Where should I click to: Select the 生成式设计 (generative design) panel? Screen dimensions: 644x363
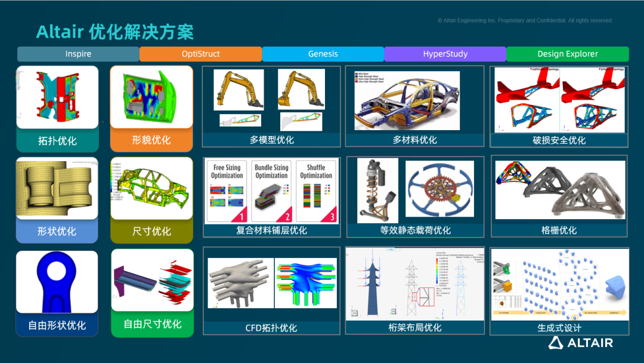[559, 287]
